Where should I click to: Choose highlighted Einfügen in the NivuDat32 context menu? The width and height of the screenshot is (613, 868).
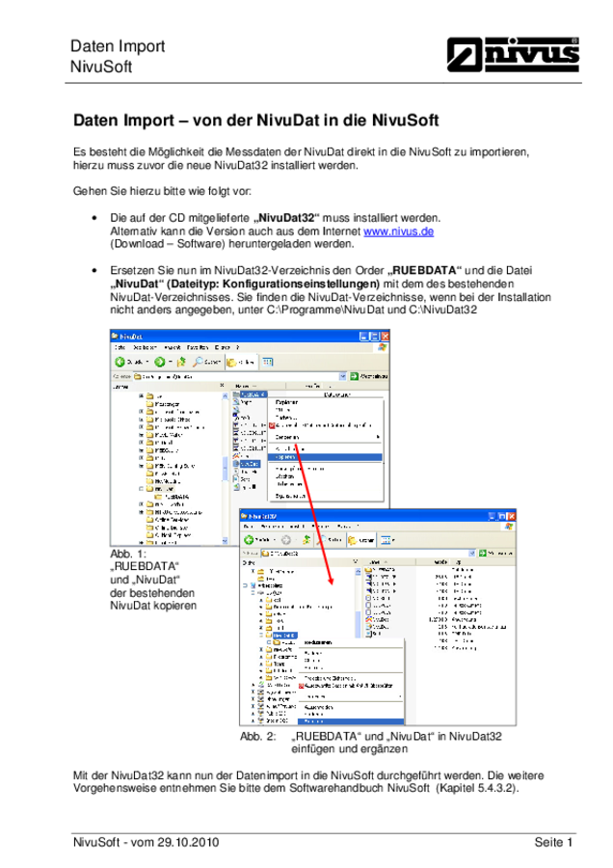(x=351, y=721)
